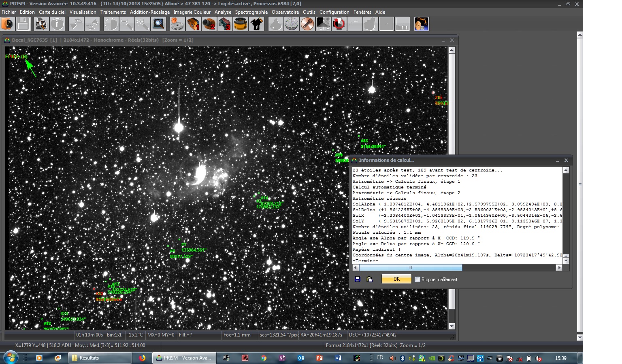Copy calculation log with clipboard icon
Viewport: 622px width, 364px height.
(x=369, y=279)
